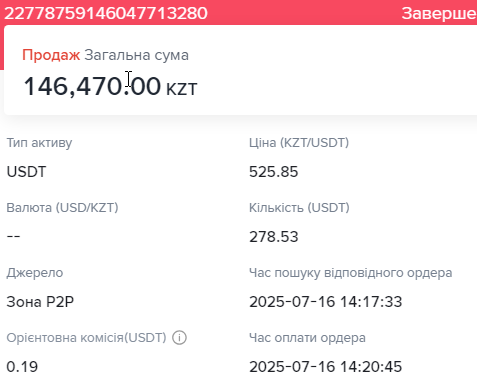Image resolution: width=477 pixels, height=387 pixels.
Task: Click the Продаж label
Action: pyautogui.click(x=51, y=55)
